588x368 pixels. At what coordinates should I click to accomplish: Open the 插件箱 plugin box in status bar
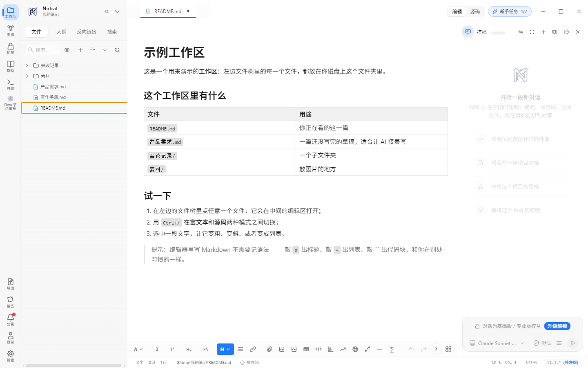(249, 362)
